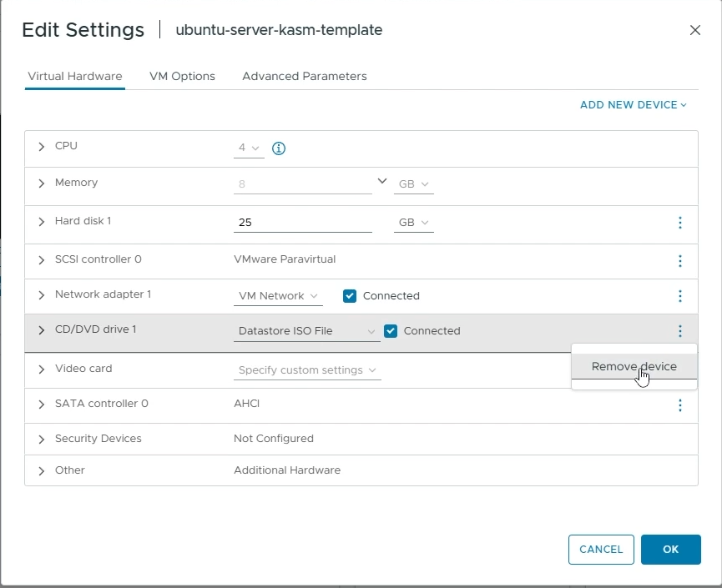Switch to the VM Options tab
The image size is (722, 588).
[182, 75]
